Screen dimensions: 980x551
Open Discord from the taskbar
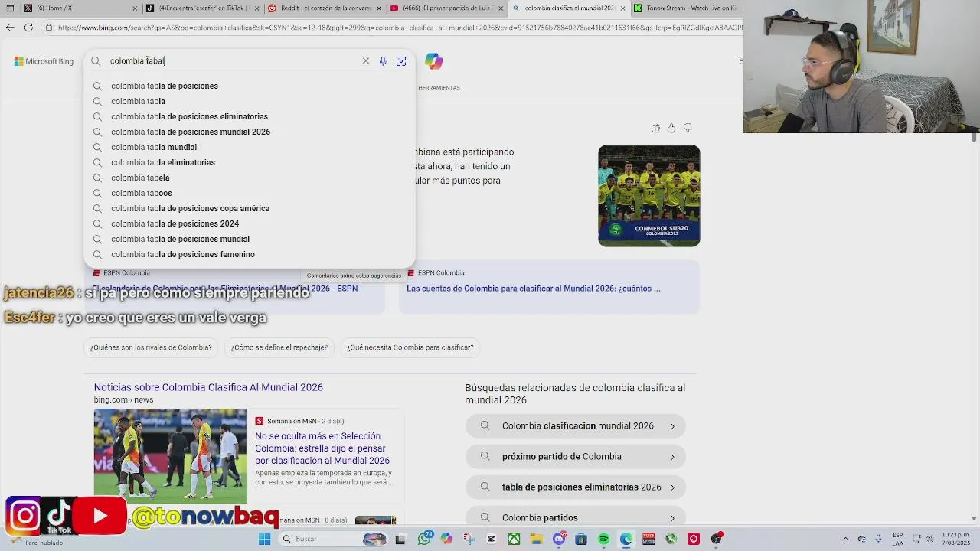click(x=559, y=539)
